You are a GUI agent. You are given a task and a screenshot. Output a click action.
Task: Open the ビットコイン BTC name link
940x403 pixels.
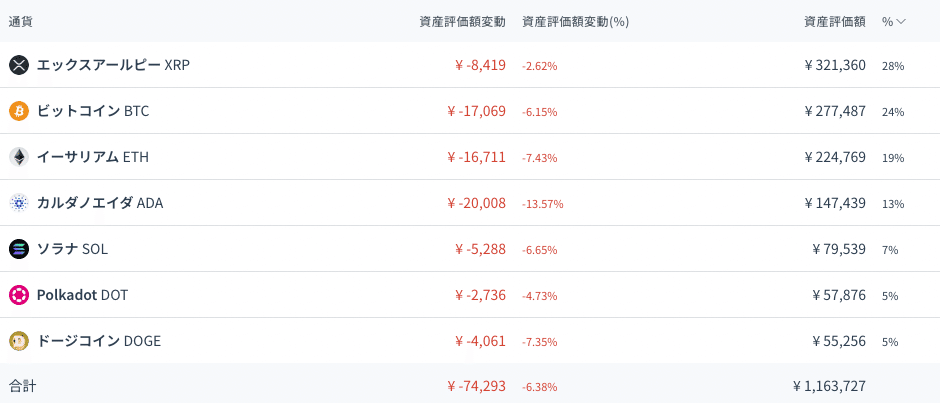[93, 111]
